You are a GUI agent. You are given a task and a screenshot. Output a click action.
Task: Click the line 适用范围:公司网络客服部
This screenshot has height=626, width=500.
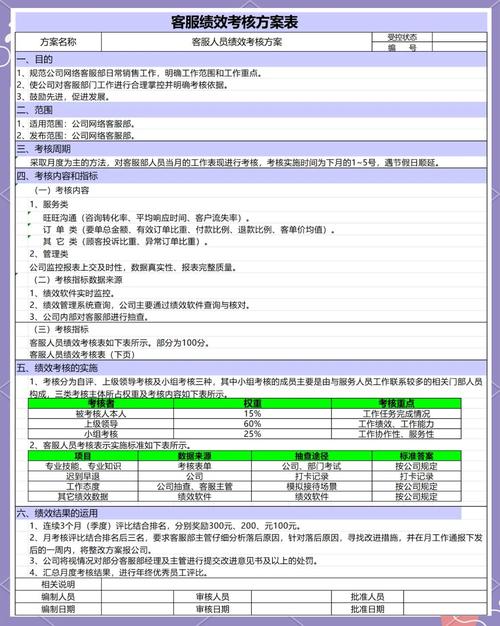click(76, 124)
